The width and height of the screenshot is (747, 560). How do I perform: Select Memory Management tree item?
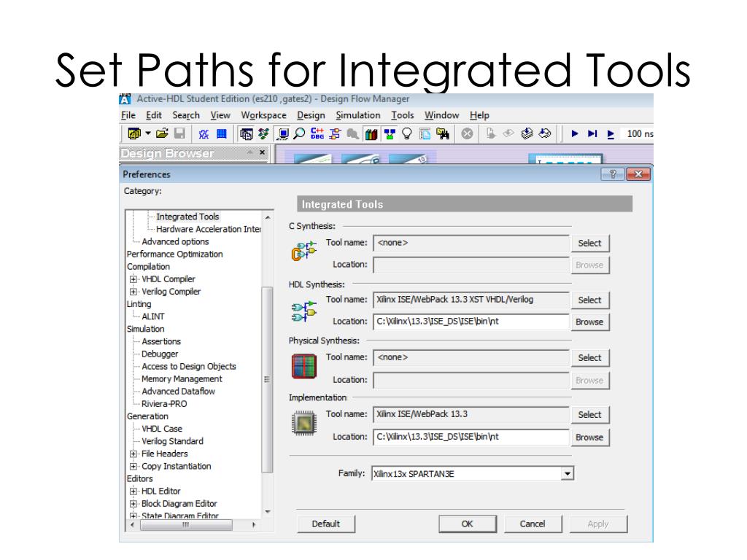tap(182, 378)
